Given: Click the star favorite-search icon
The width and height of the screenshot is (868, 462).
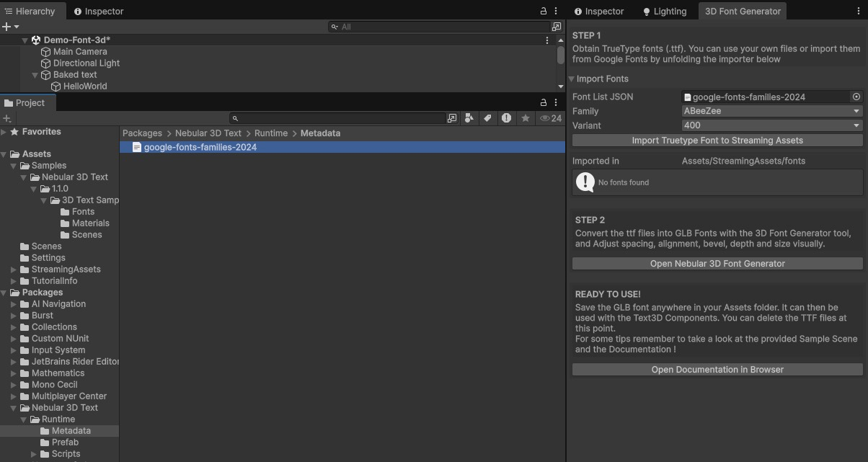Looking at the screenshot, I should click(526, 118).
